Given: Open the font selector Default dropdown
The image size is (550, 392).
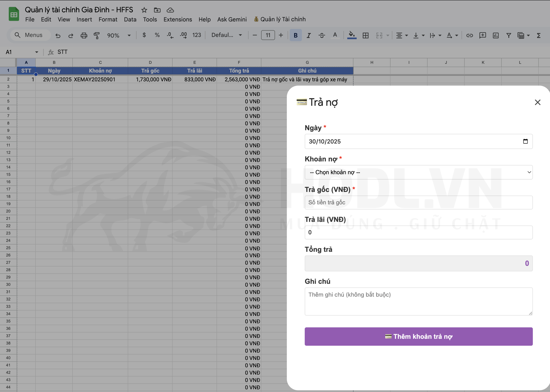Looking at the screenshot, I should point(226,35).
